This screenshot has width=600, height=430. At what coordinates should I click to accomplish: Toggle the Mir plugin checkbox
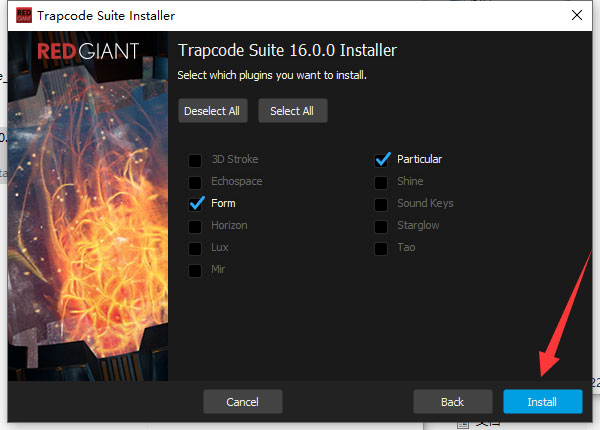click(195, 269)
